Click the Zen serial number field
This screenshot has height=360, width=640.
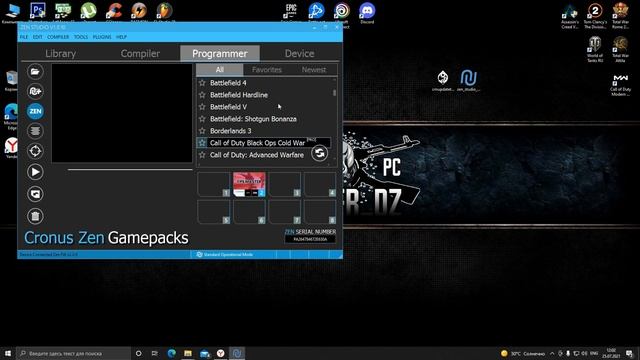(x=310, y=239)
